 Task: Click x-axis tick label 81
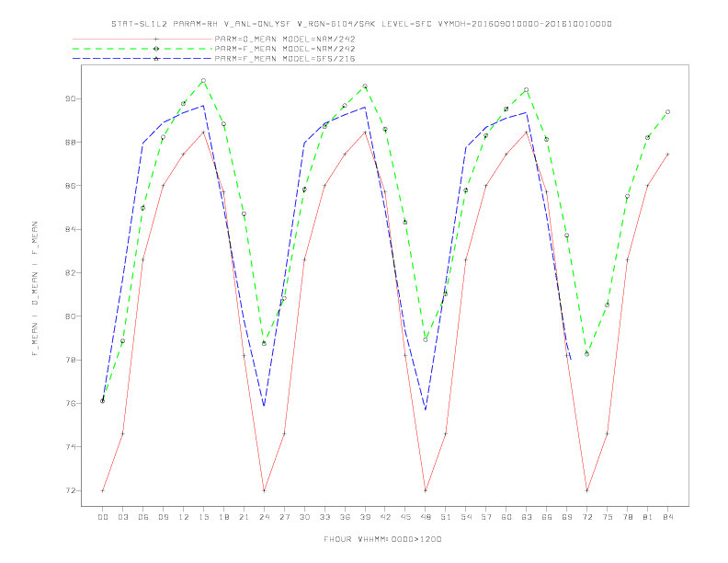(648, 517)
